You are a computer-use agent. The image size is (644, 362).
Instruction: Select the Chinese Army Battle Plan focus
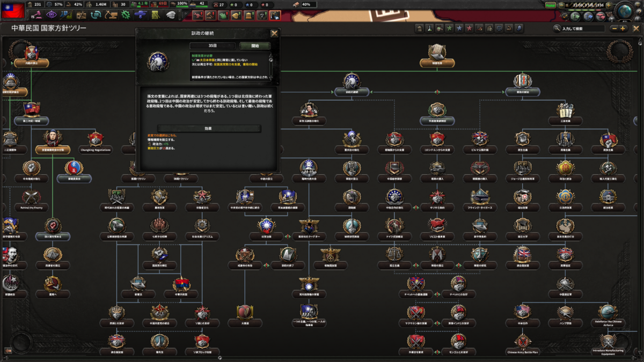522,344
